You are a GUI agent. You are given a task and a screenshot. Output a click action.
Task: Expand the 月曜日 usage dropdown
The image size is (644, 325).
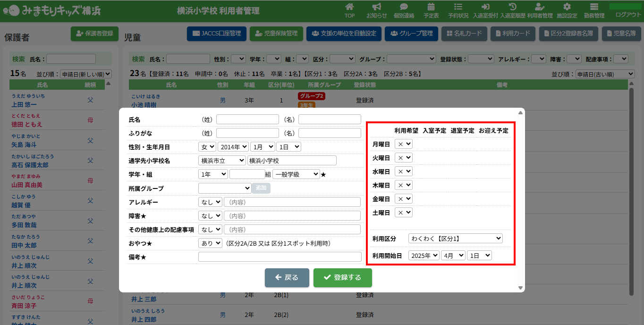point(404,144)
